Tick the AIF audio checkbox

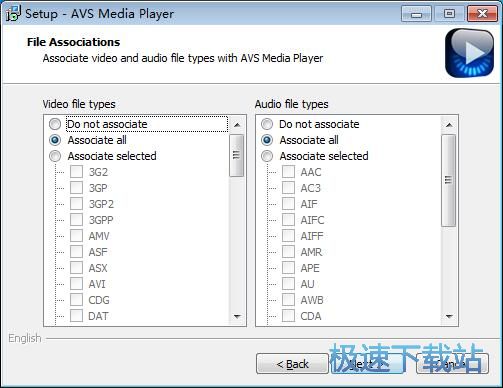pos(288,204)
